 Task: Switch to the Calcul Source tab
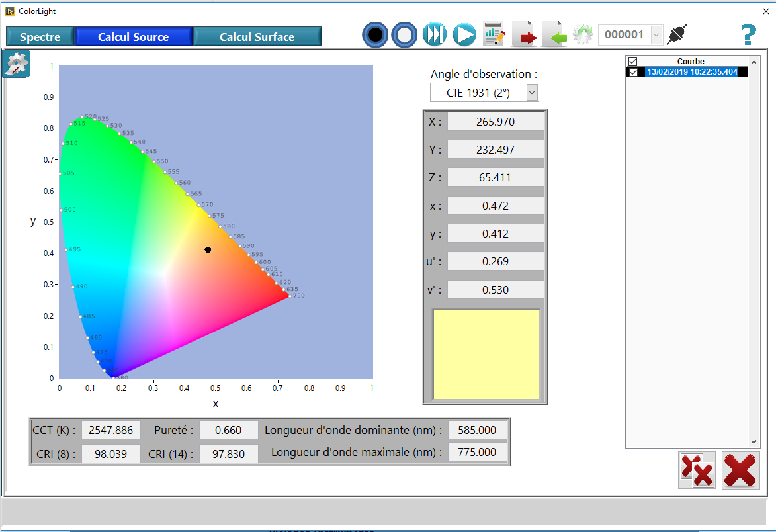coord(133,37)
